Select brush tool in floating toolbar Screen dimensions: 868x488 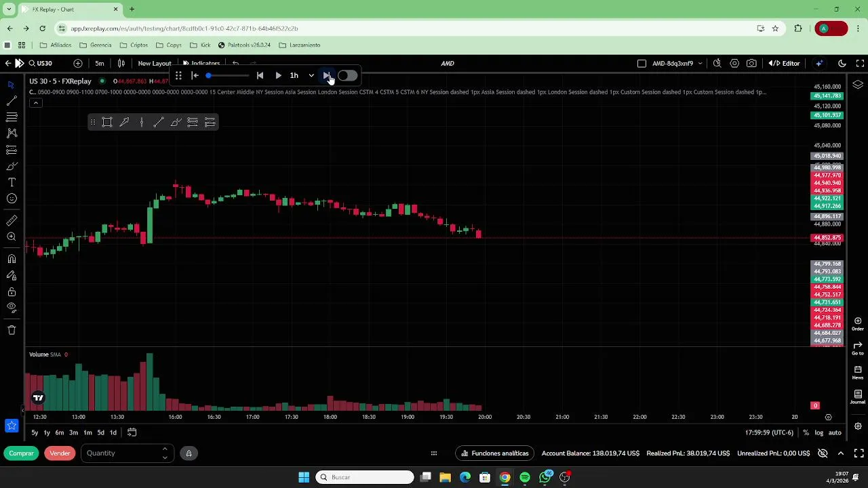pyautogui.click(x=176, y=123)
